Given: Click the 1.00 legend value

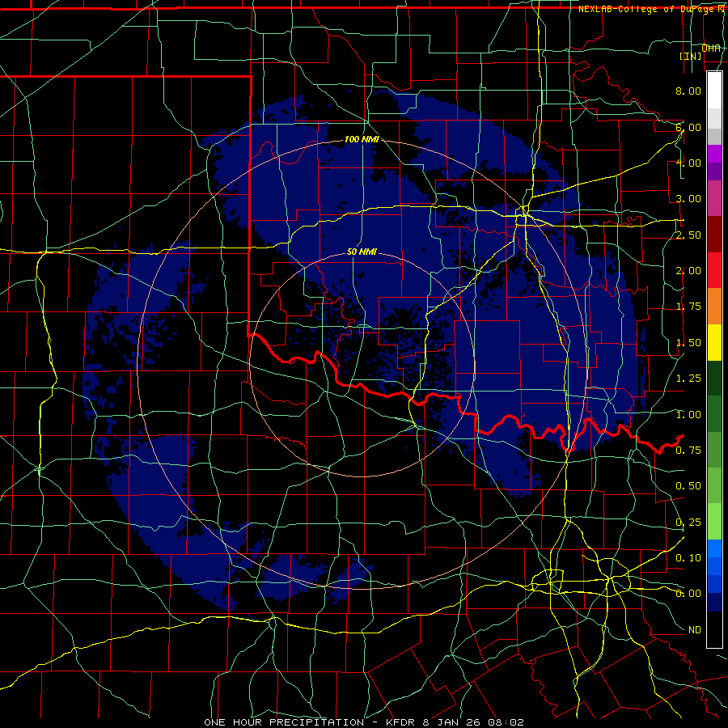Looking at the screenshot, I should click(x=688, y=415).
